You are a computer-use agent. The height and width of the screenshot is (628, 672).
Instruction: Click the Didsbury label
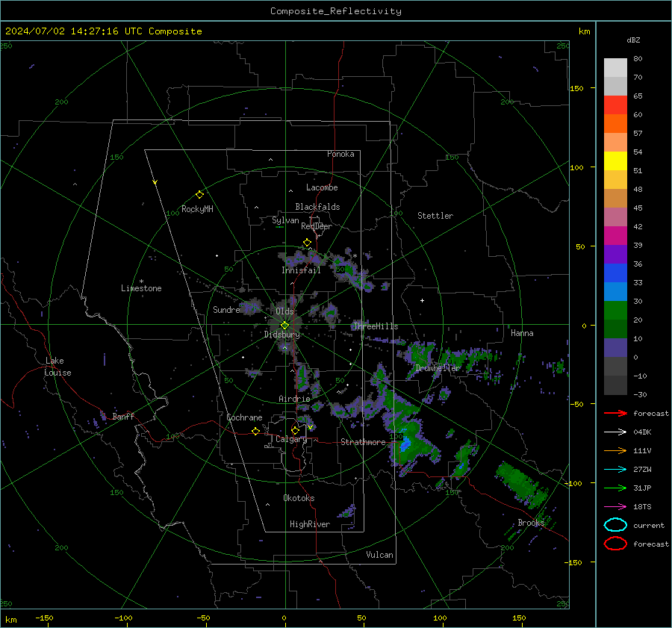tap(281, 335)
